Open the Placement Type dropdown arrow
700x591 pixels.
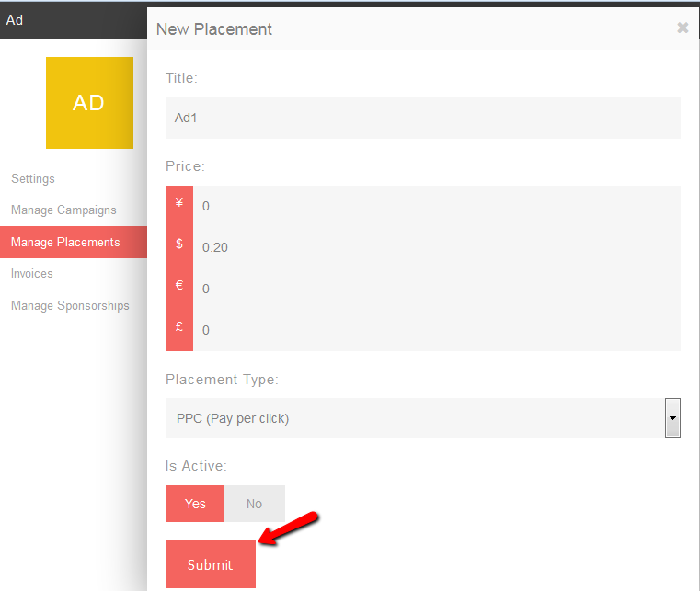tap(672, 418)
